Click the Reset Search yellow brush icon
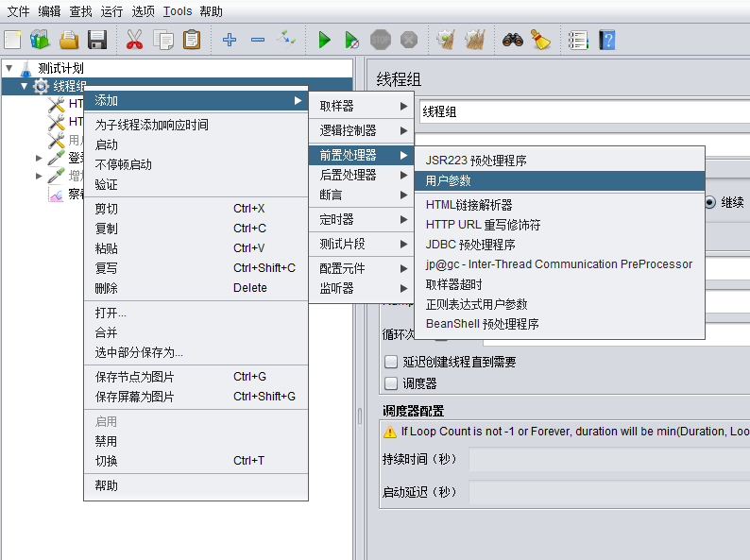Viewport: 750px width, 560px height. click(540, 40)
